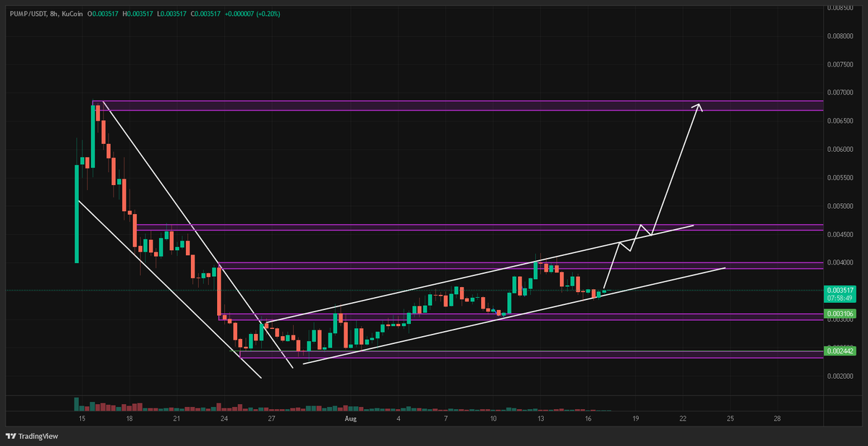
Task: Click date 15 on the time axis
Action: (x=82, y=419)
